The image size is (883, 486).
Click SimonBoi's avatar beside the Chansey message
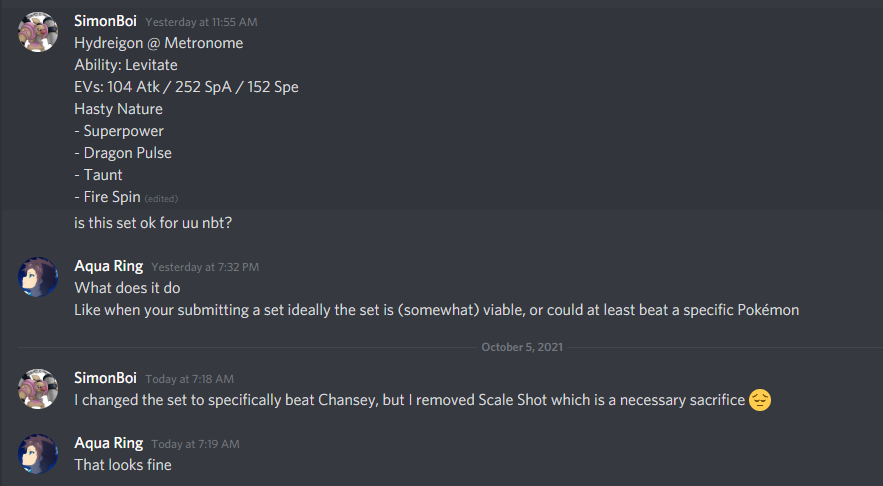point(38,389)
